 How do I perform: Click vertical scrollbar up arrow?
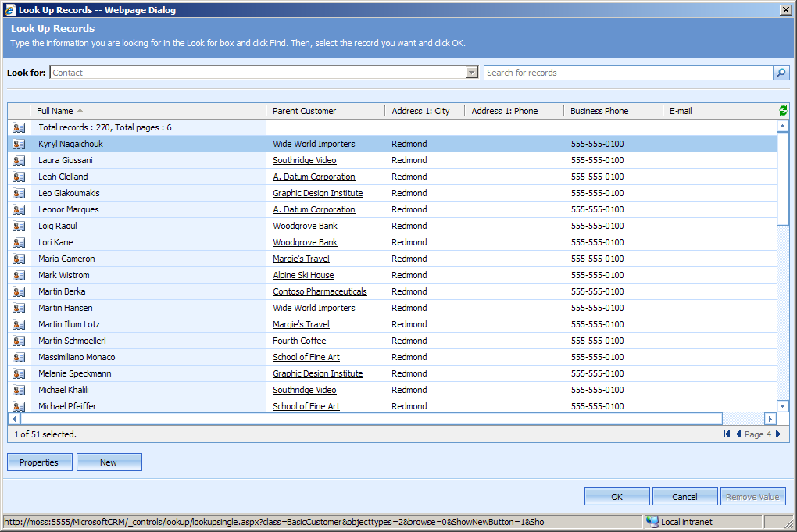pyautogui.click(x=783, y=126)
